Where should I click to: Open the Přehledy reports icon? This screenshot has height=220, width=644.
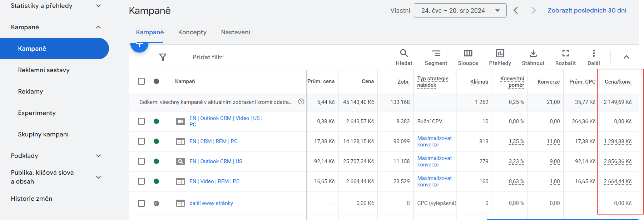[500, 57]
